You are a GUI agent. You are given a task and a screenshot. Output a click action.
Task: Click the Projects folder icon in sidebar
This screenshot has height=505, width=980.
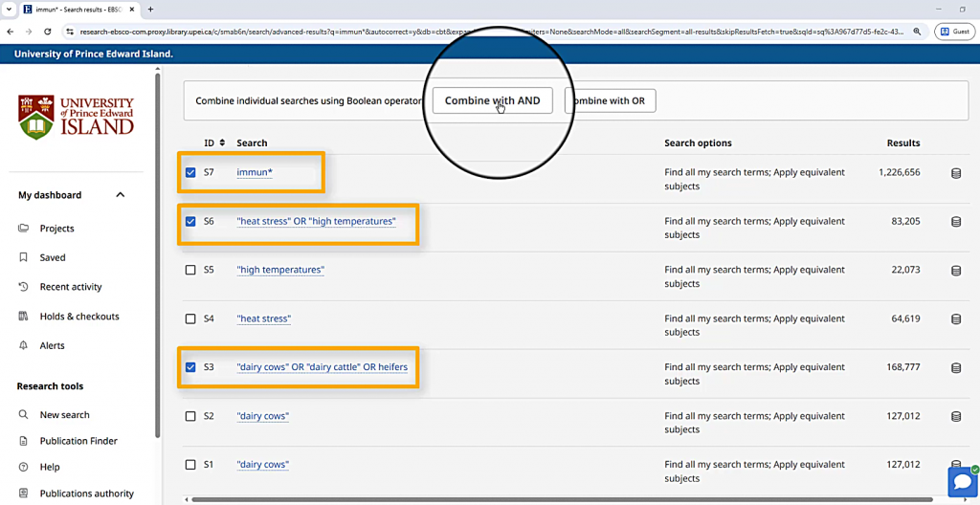tap(23, 229)
